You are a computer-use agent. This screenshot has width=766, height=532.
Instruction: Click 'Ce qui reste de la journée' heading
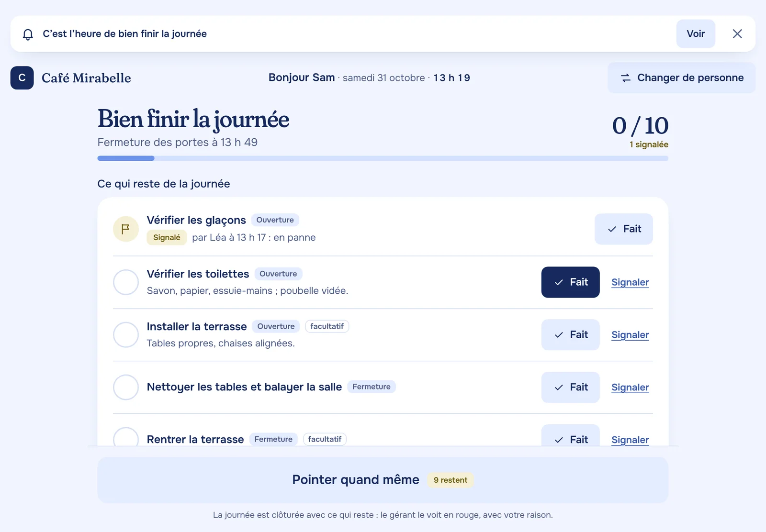point(164,184)
